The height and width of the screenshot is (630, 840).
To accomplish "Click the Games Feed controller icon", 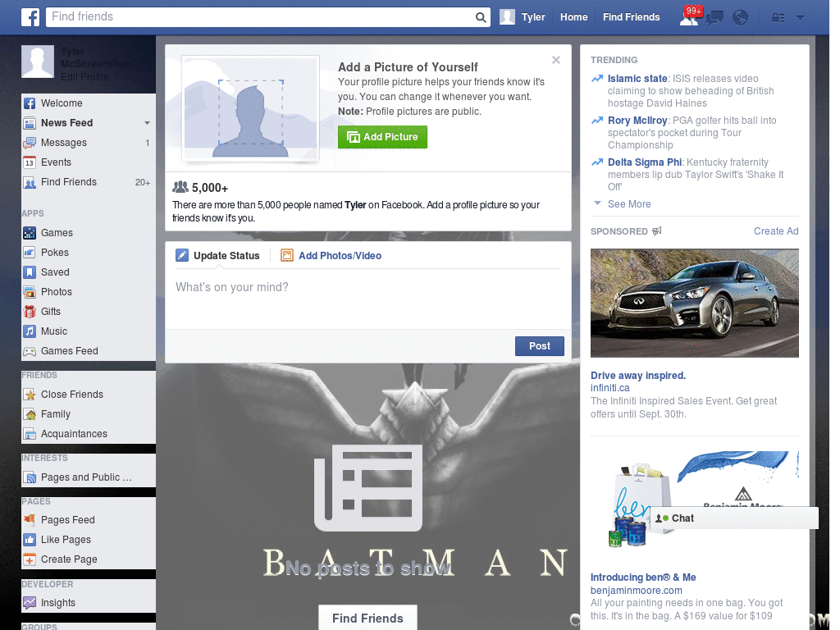I will pyautogui.click(x=30, y=351).
